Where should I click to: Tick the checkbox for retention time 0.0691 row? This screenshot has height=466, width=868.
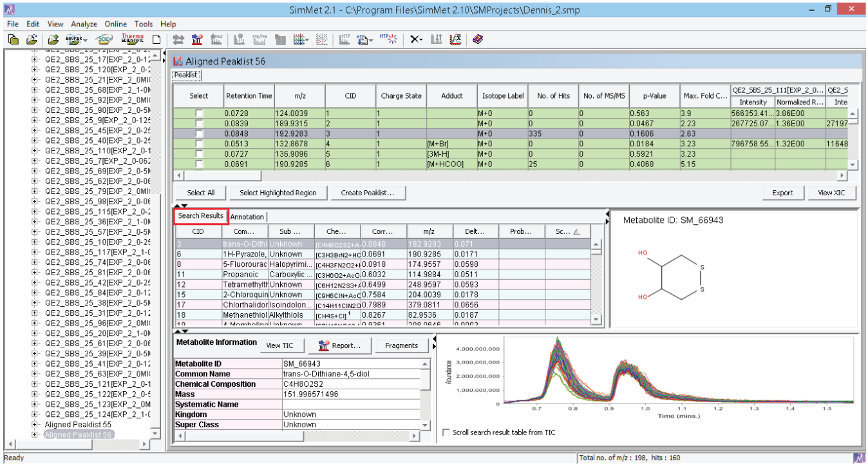[199, 164]
